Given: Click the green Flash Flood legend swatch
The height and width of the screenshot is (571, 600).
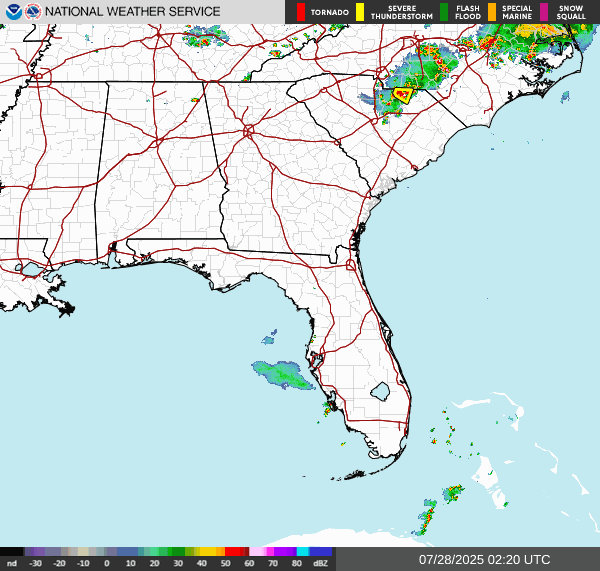Looking at the screenshot, I should (444, 12).
